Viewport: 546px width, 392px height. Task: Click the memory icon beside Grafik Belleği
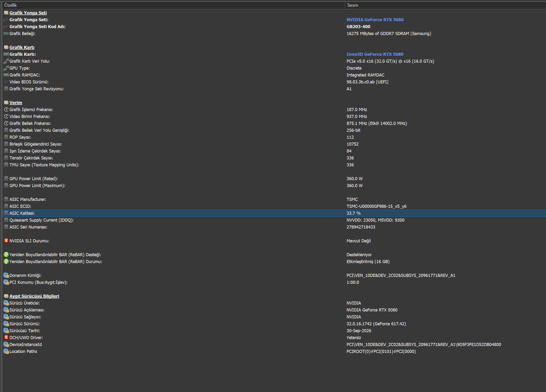(x=6, y=33)
